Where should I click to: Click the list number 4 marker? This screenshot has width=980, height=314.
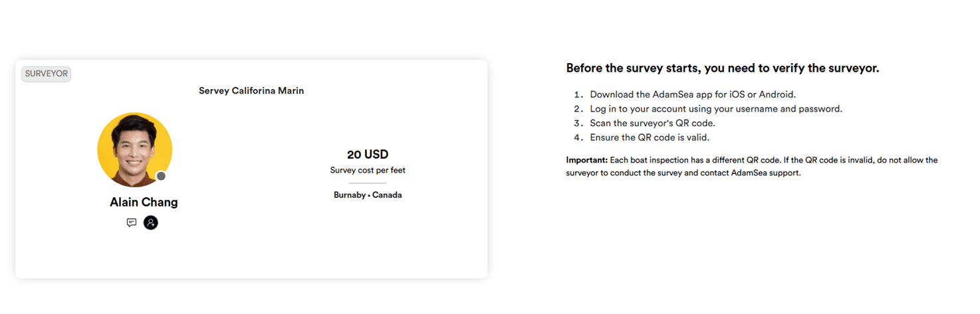[x=578, y=138]
